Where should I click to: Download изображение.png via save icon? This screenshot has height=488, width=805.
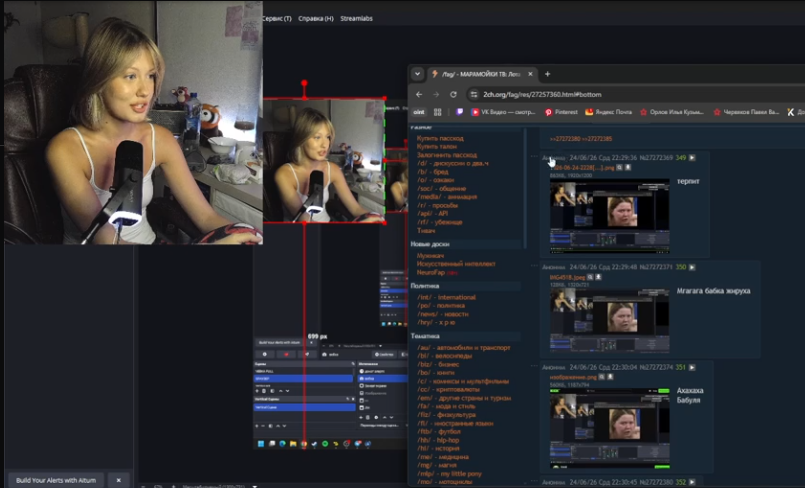[x=610, y=377]
